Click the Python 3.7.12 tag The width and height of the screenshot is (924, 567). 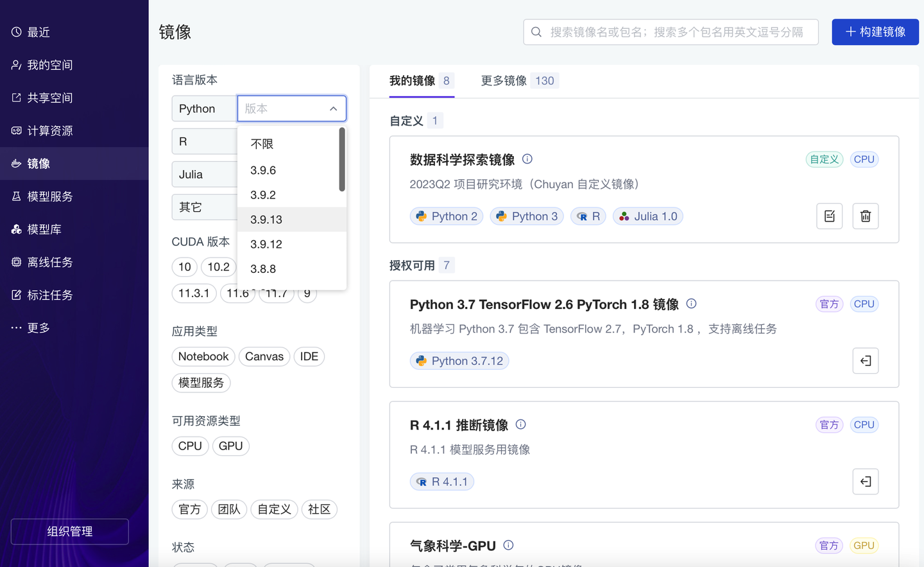pyautogui.click(x=459, y=361)
